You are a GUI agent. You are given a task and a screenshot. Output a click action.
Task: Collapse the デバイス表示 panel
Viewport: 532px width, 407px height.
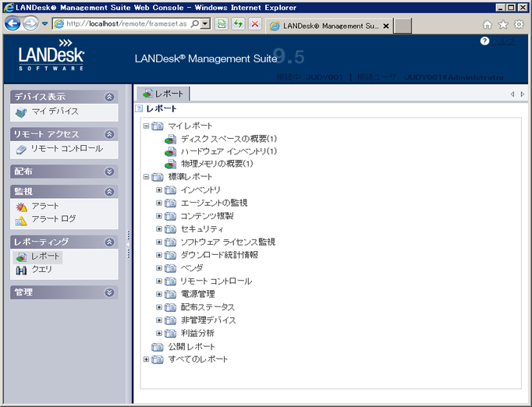(109, 97)
